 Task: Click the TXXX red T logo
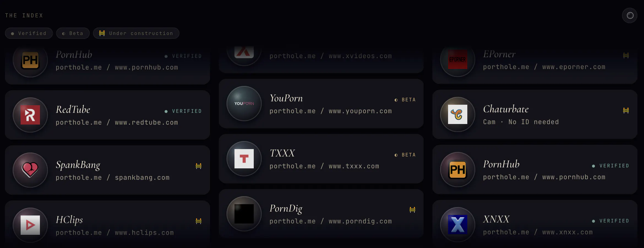(x=244, y=159)
